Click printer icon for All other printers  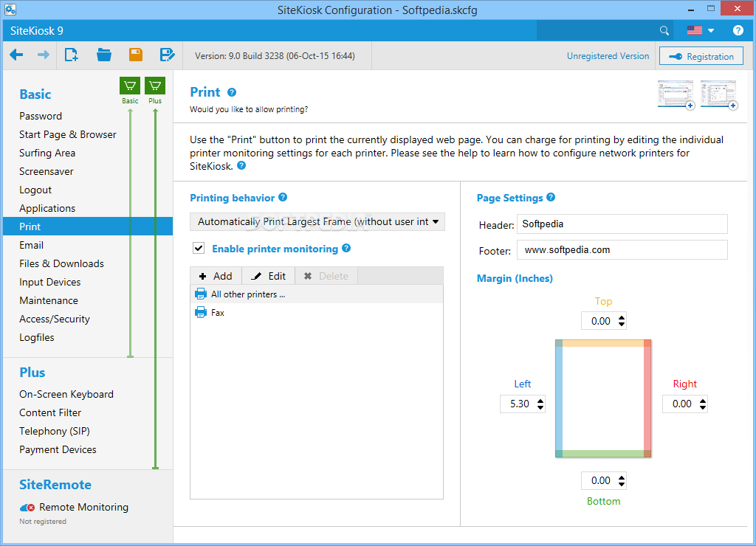(201, 294)
